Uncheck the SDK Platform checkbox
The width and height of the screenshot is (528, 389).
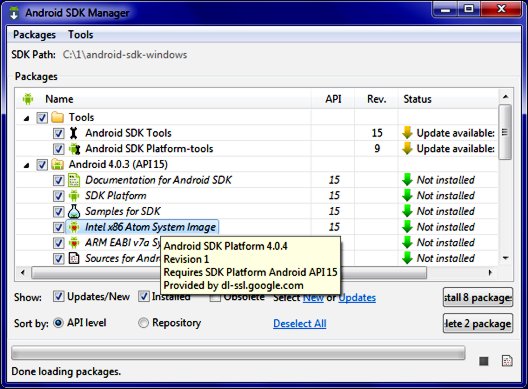click(x=59, y=196)
